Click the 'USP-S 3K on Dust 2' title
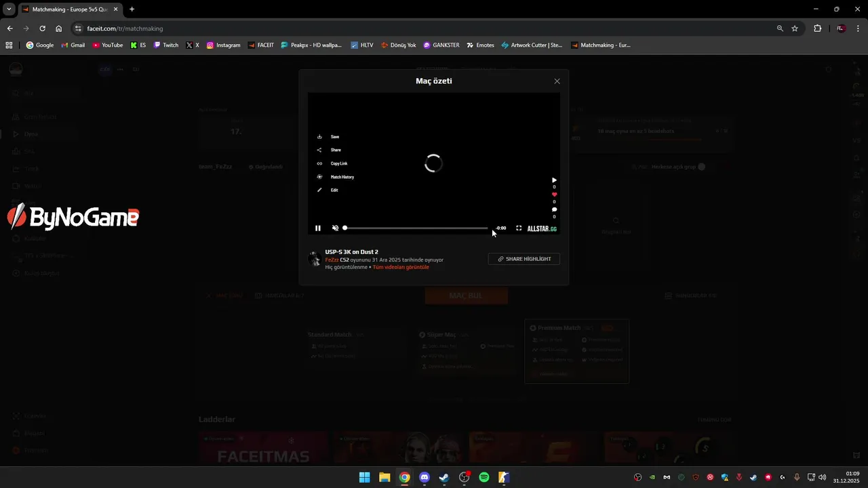The height and width of the screenshot is (488, 868). [x=351, y=252]
